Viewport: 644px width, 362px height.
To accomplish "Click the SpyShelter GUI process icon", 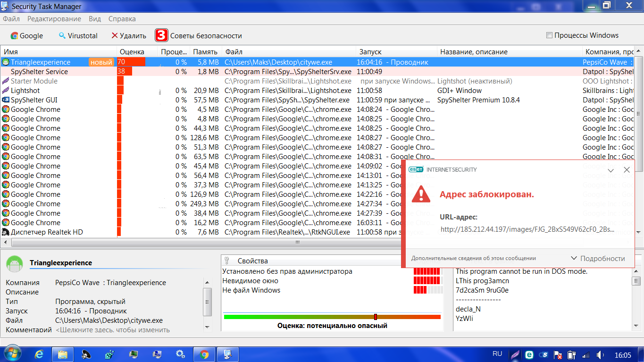I will 6,100.
